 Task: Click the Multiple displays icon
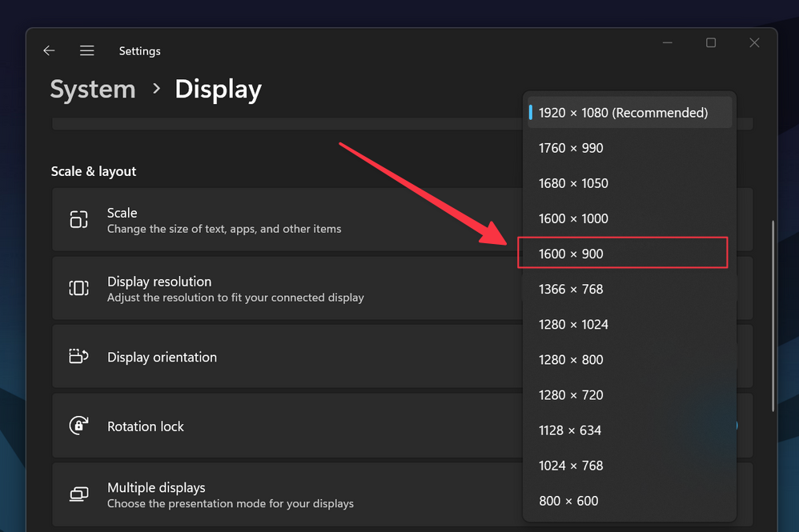click(x=78, y=494)
